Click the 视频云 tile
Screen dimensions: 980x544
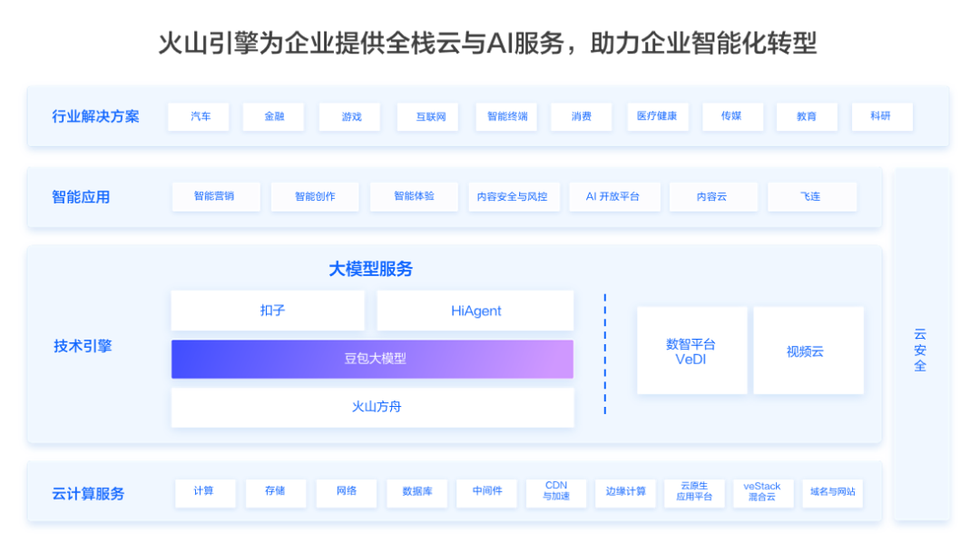[808, 351]
